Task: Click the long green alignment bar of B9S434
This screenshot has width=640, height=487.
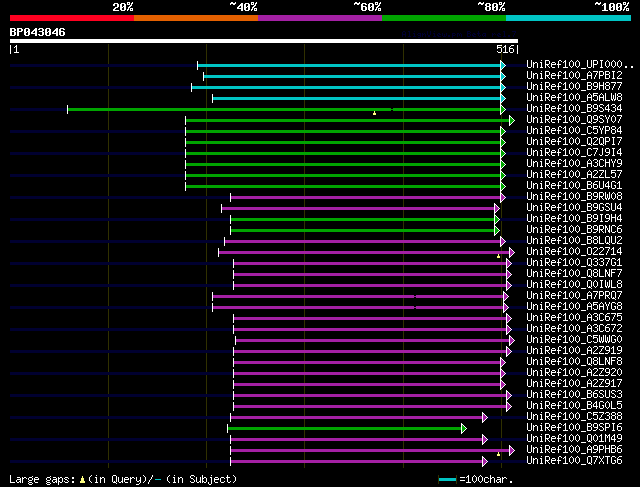Action: point(284,109)
